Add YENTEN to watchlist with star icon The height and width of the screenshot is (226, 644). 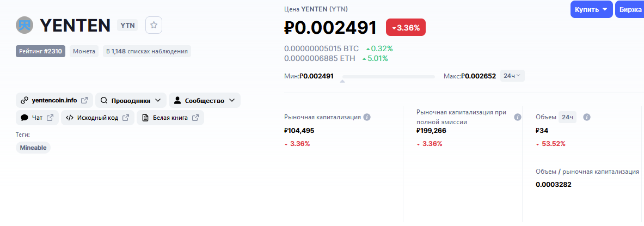click(x=154, y=25)
